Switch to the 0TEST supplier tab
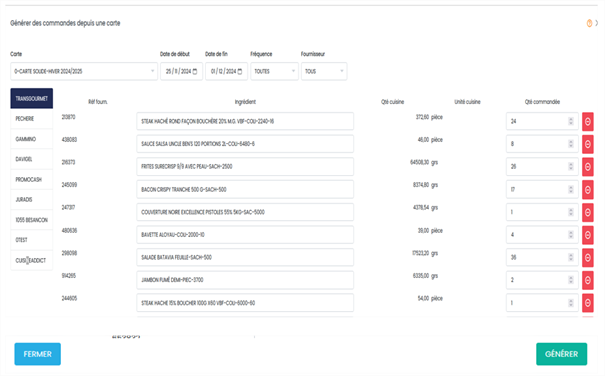The height and width of the screenshot is (376, 605). 32,240
